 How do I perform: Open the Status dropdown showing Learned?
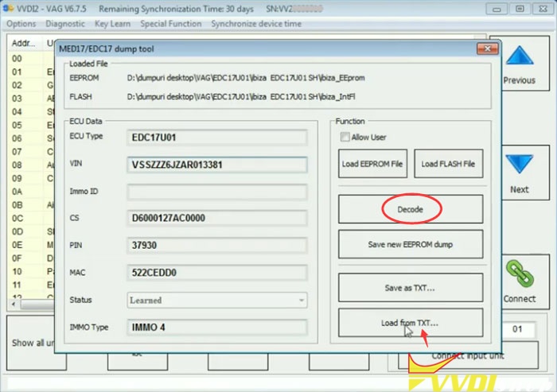click(x=217, y=300)
